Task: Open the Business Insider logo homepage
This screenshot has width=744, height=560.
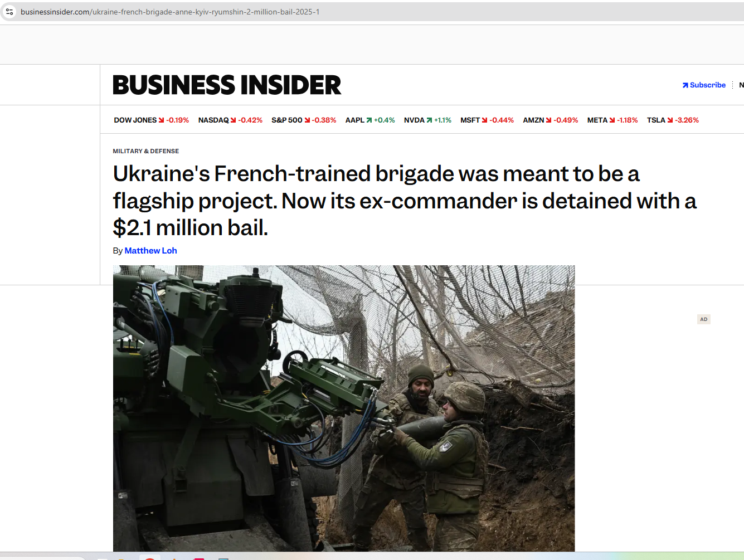Action: click(x=227, y=85)
